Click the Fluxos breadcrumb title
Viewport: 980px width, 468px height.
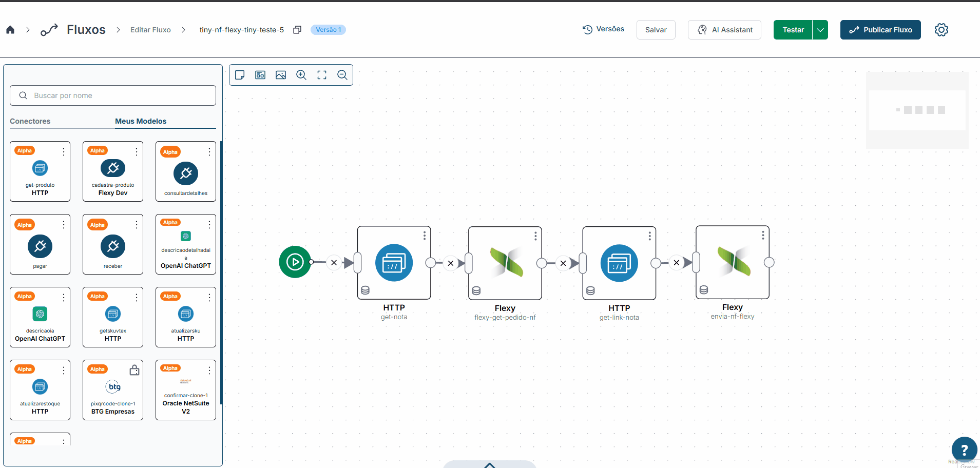point(86,30)
